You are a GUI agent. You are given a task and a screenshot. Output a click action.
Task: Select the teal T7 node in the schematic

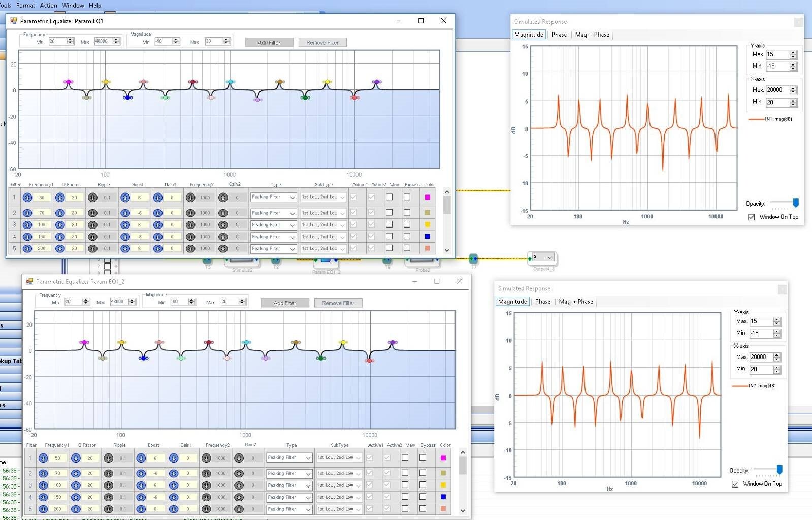tap(473, 258)
